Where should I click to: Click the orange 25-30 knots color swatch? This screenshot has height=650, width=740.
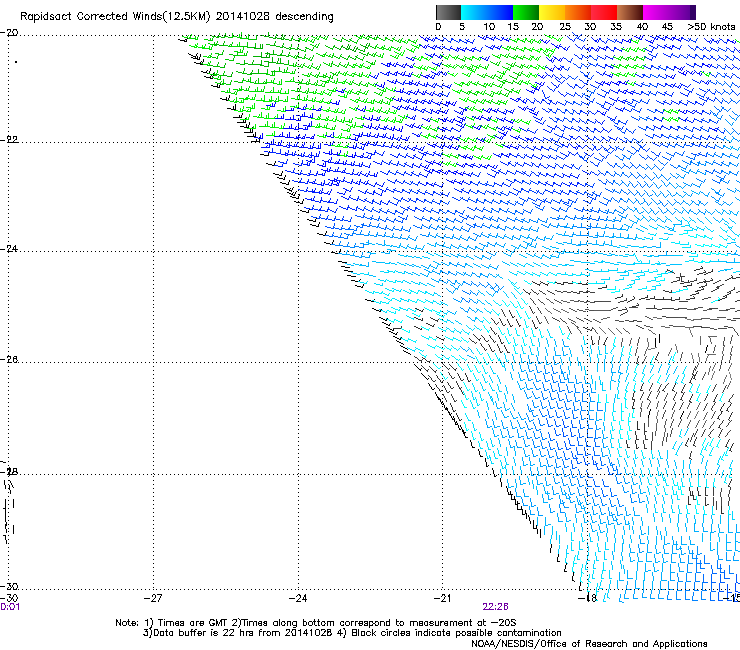point(578,12)
